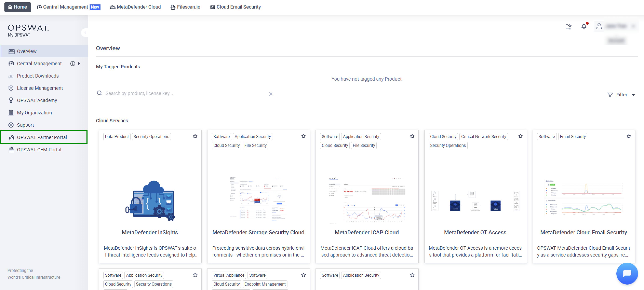Viewport: 644px width, 290px height.
Task: Click the Overview window icon in sidebar
Action: [x=11, y=51]
